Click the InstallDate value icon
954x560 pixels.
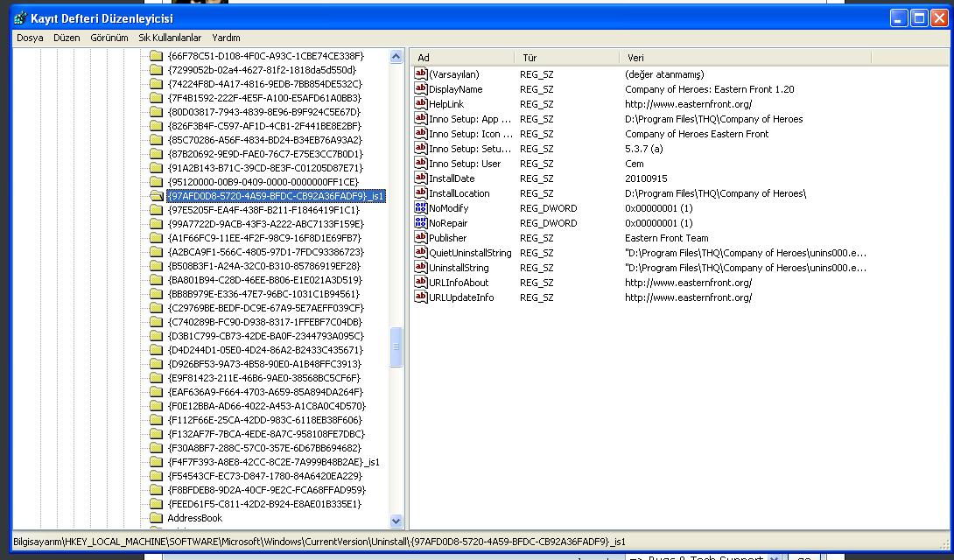point(420,178)
